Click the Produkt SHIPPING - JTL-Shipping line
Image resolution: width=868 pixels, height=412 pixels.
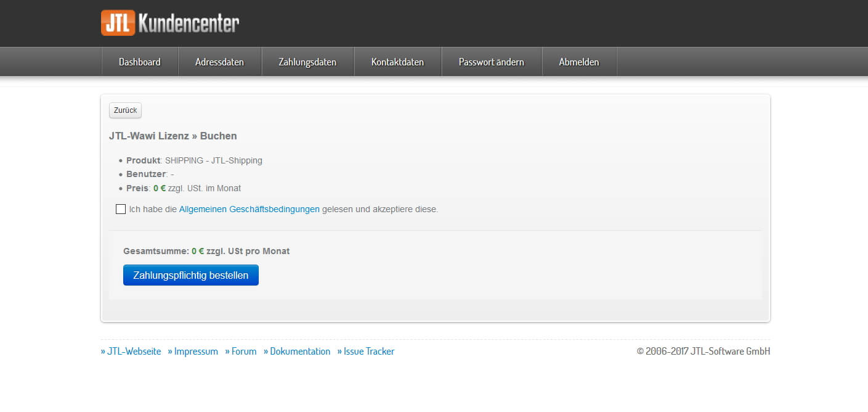(x=194, y=160)
